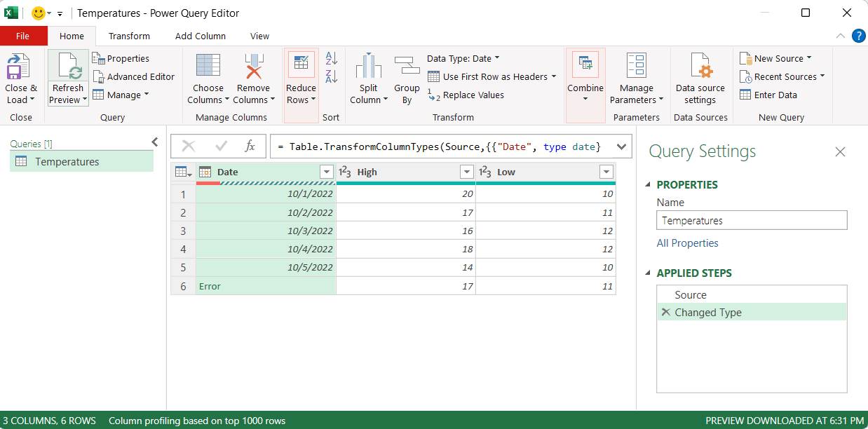
Task: Sort the column ascending A to Z
Action: (332, 58)
